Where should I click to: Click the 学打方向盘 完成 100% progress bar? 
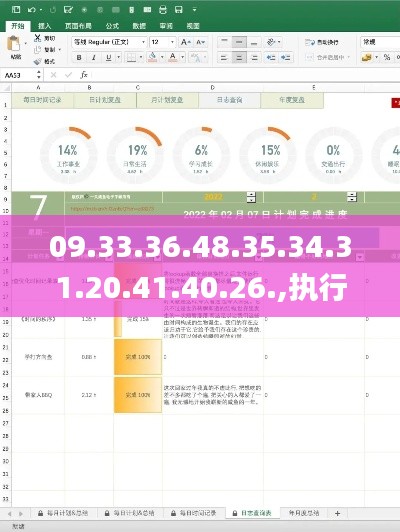click(x=138, y=357)
